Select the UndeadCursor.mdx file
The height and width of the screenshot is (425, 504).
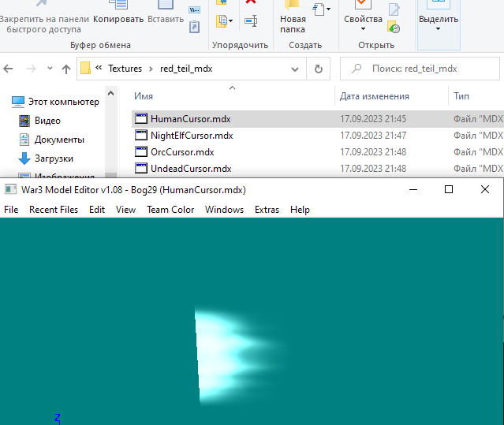[191, 169]
